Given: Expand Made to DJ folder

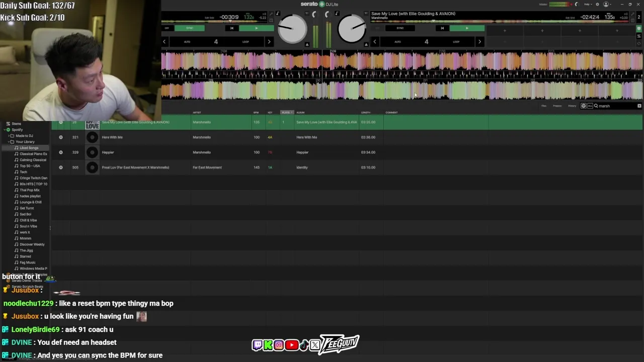Looking at the screenshot, I should point(8,136).
